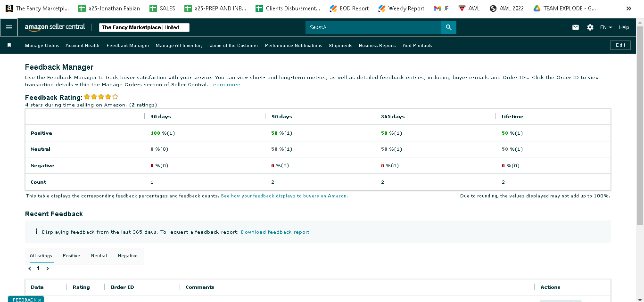Click the Order ID column header
This screenshot has height=302, width=644.
point(122,287)
